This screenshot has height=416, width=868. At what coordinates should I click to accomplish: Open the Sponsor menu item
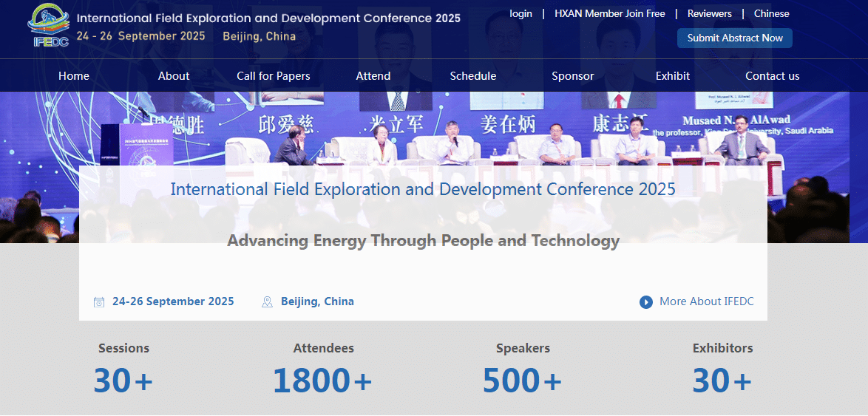tap(573, 76)
